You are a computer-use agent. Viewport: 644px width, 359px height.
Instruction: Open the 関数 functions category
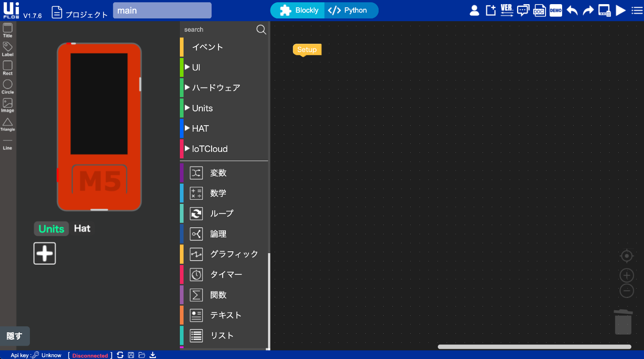224,295
